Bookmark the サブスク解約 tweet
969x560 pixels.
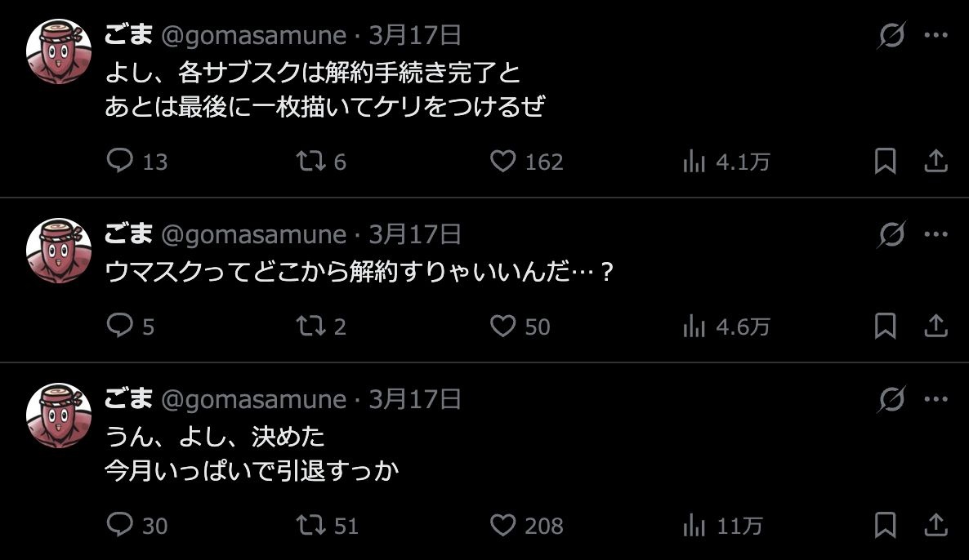[x=885, y=161]
